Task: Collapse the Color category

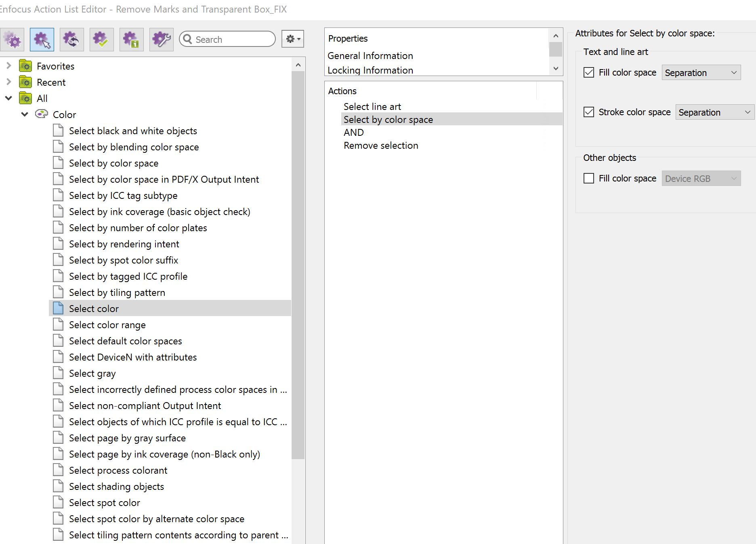Action: pos(25,114)
